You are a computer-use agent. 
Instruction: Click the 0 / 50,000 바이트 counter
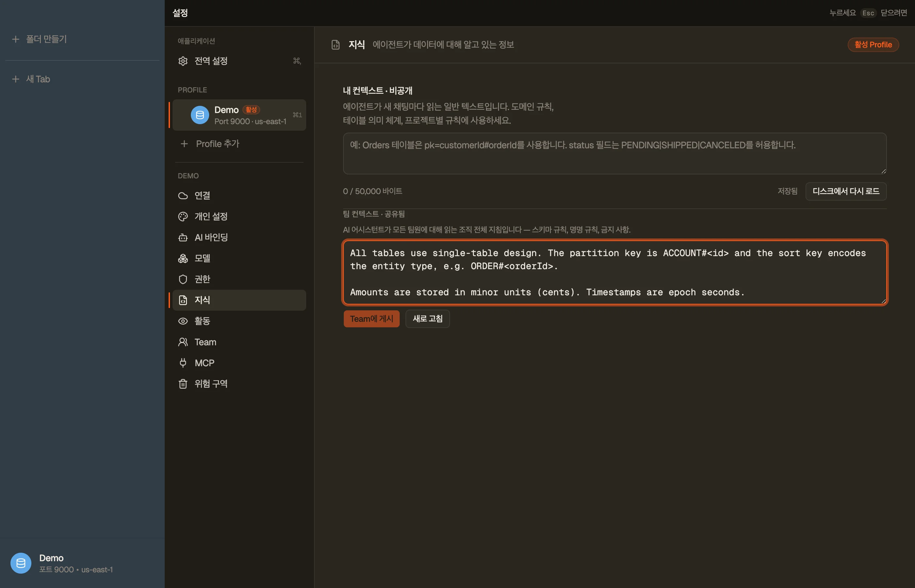point(372,191)
